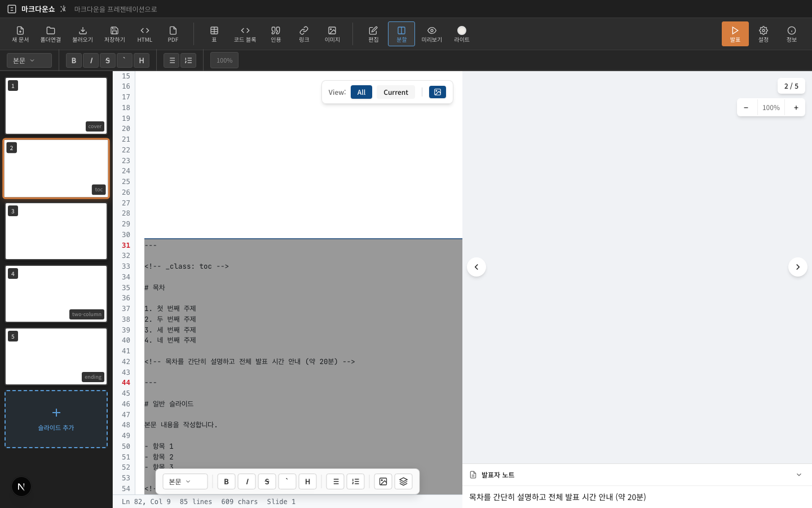Open the 본문 style dropdown in the top format bar
Screen dimensions: 812x508
29,60
